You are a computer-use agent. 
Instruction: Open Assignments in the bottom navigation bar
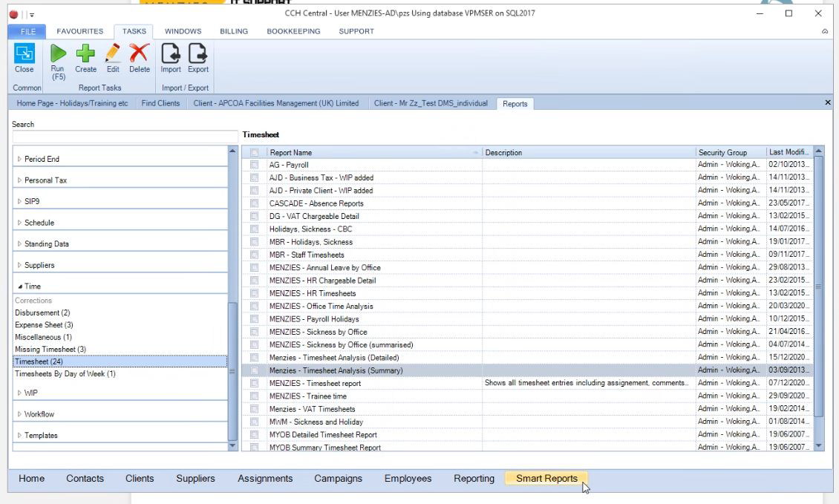[x=265, y=479]
